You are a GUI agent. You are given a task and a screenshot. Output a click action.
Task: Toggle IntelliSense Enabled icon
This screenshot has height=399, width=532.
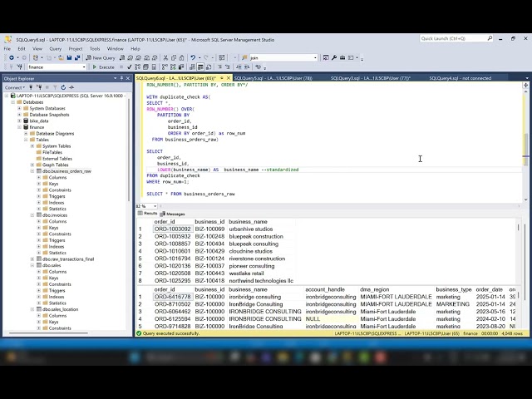154,67
